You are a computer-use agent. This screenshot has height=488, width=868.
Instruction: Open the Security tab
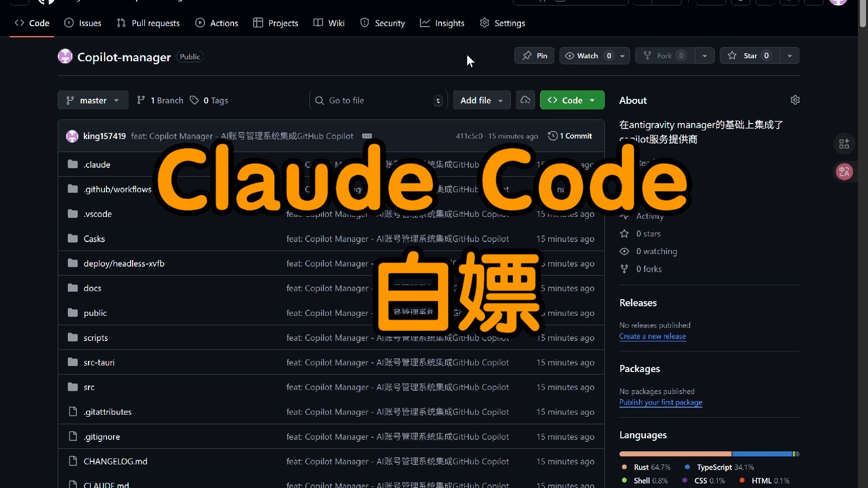[x=382, y=23]
